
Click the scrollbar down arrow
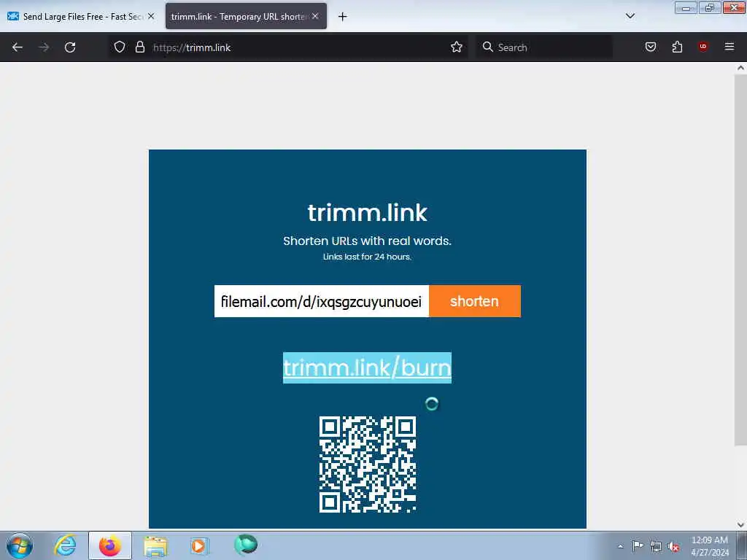[x=740, y=525]
